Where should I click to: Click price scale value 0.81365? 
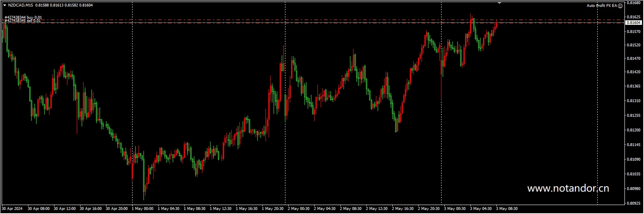click(x=634, y=86)
